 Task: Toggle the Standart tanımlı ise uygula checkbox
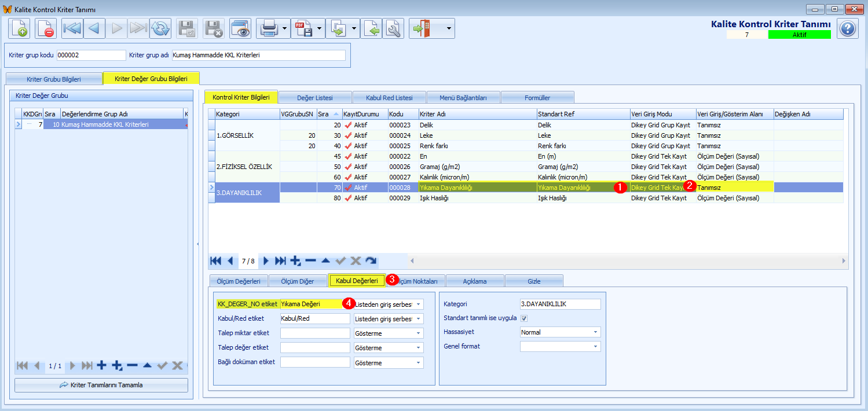[524, 318]
